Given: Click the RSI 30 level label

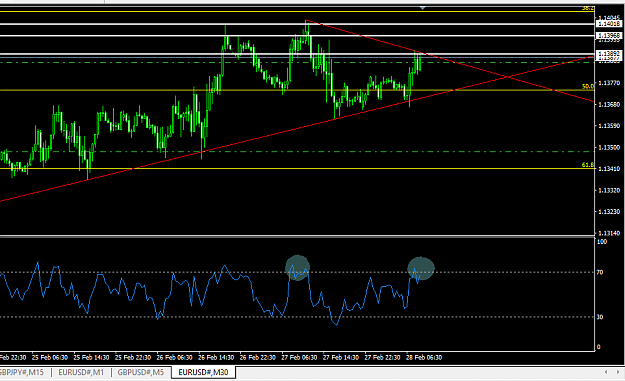Looking at the screenshot, I should pyautogui.click(x=600, y=317).
